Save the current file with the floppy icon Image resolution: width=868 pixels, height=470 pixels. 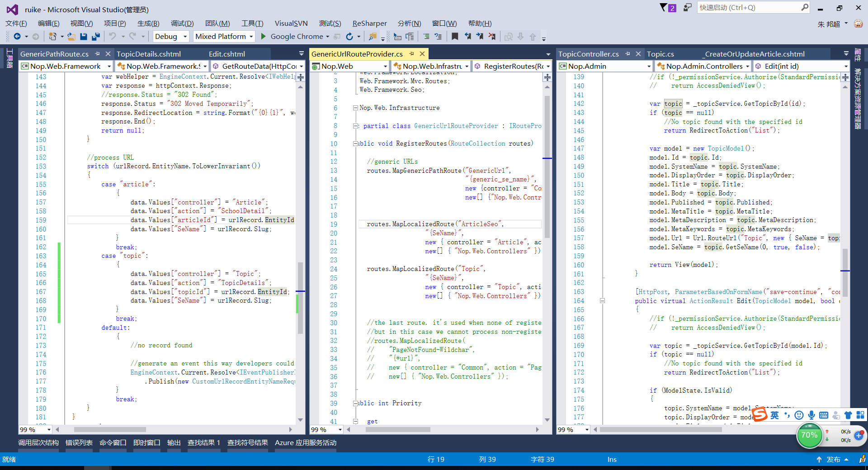point(83,37)
